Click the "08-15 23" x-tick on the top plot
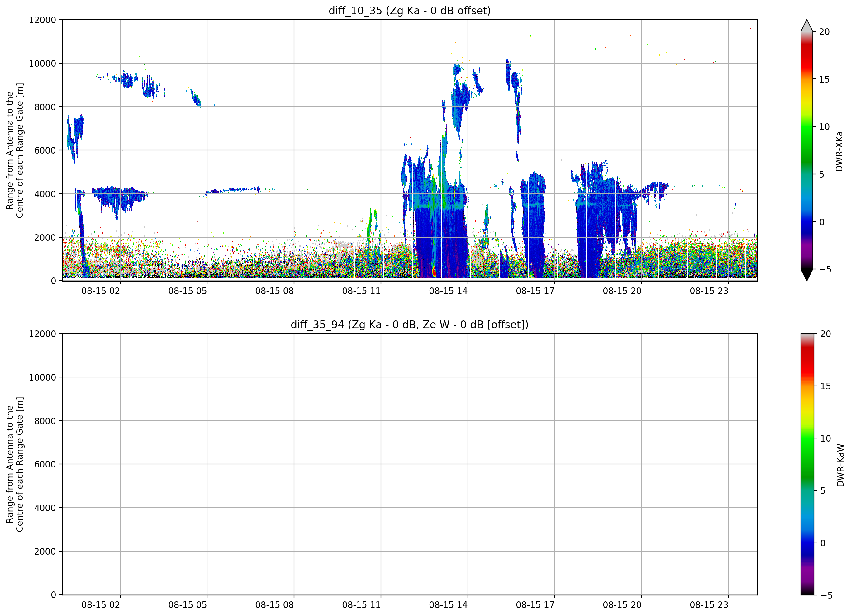Screen dimensions: 851x616 (709, 291)
